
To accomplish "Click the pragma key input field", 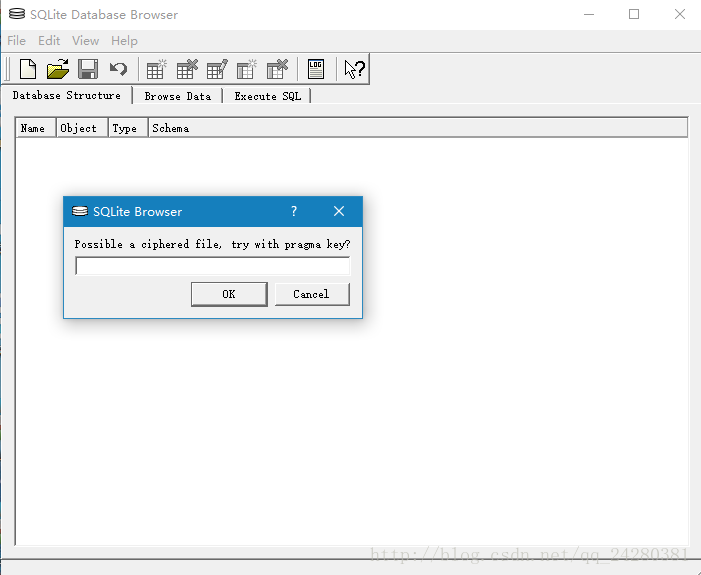I will [x=212, y=266].
